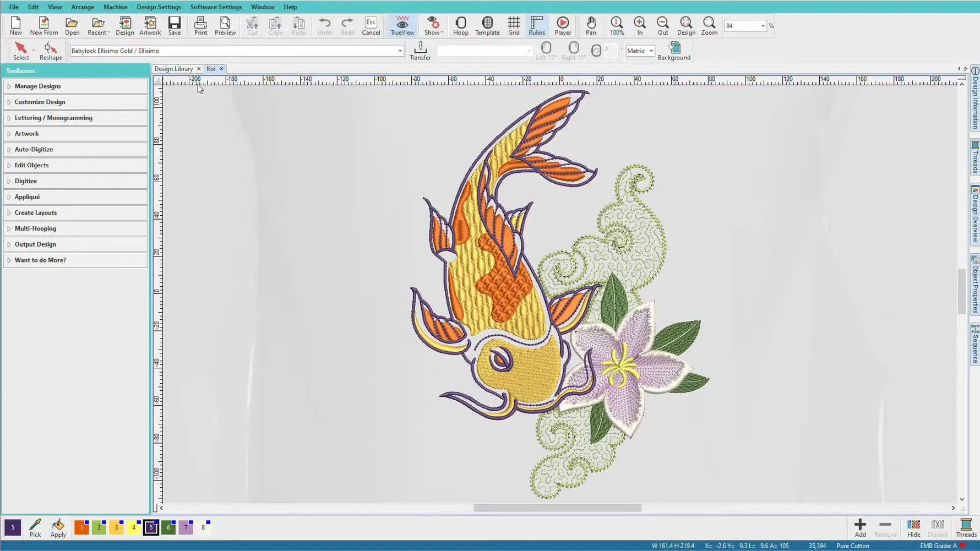Expand the Appliqué toolbox

[75, 197]
